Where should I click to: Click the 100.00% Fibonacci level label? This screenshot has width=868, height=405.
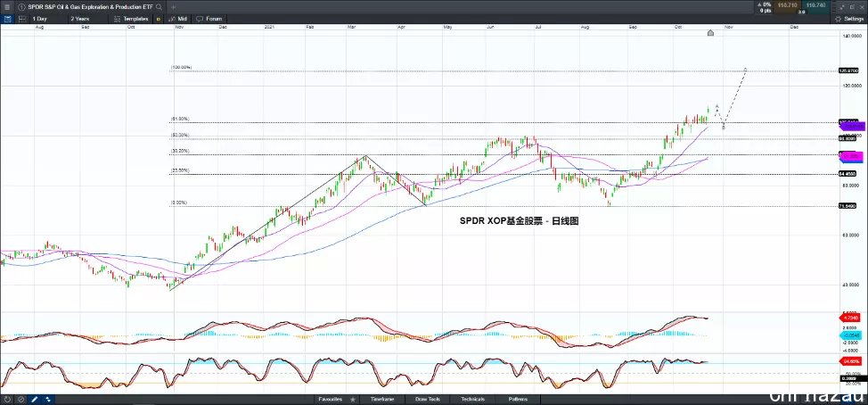coord(182,68)
